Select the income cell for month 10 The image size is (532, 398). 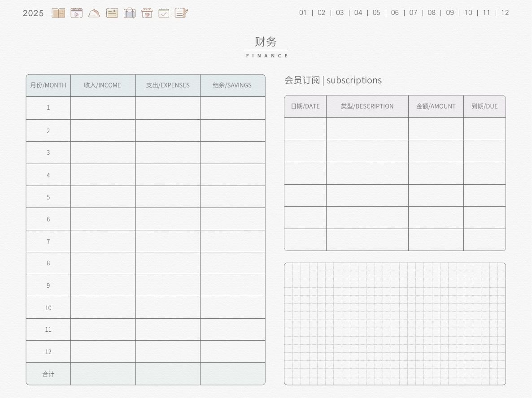pos(103,307)
